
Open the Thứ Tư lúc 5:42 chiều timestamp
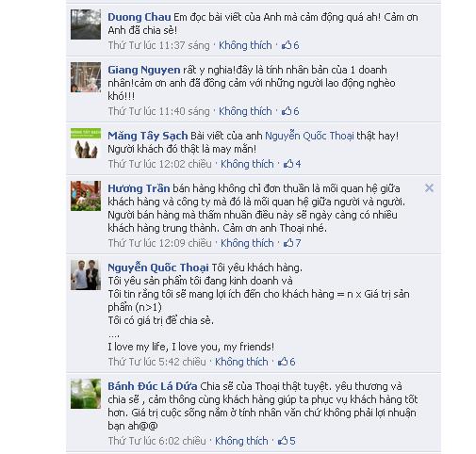point(156,362)
